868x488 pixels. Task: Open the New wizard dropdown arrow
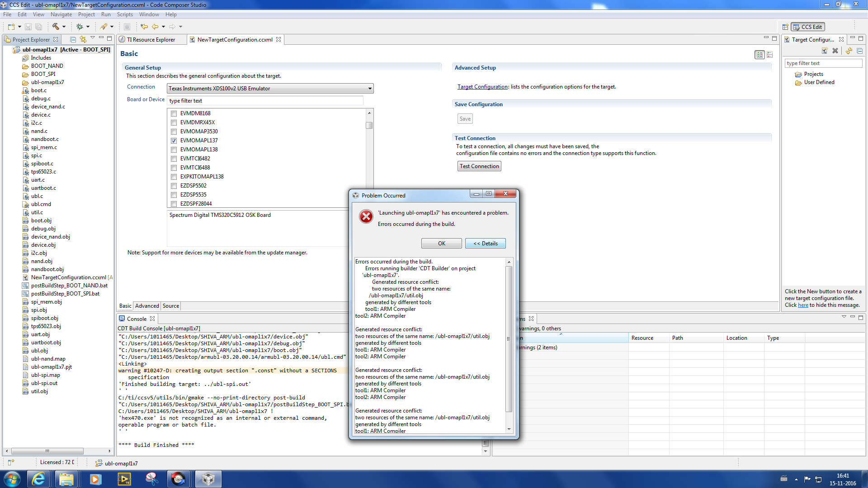pos(19,27)
